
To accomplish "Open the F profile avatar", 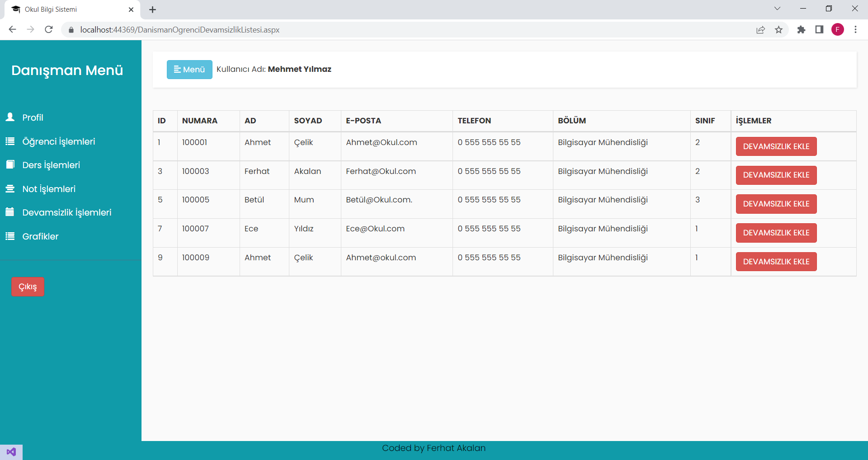I will coord(838,29).
